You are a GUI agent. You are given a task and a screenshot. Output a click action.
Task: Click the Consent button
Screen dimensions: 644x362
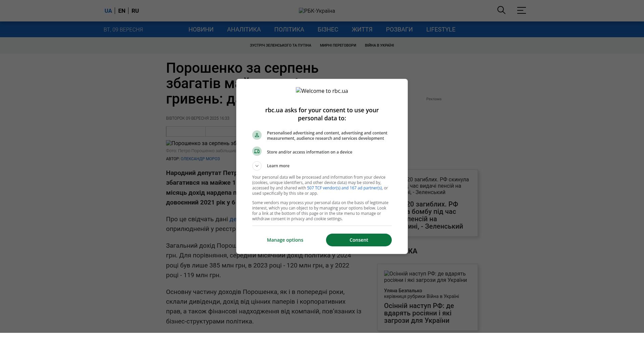click(x=359, y=240)
